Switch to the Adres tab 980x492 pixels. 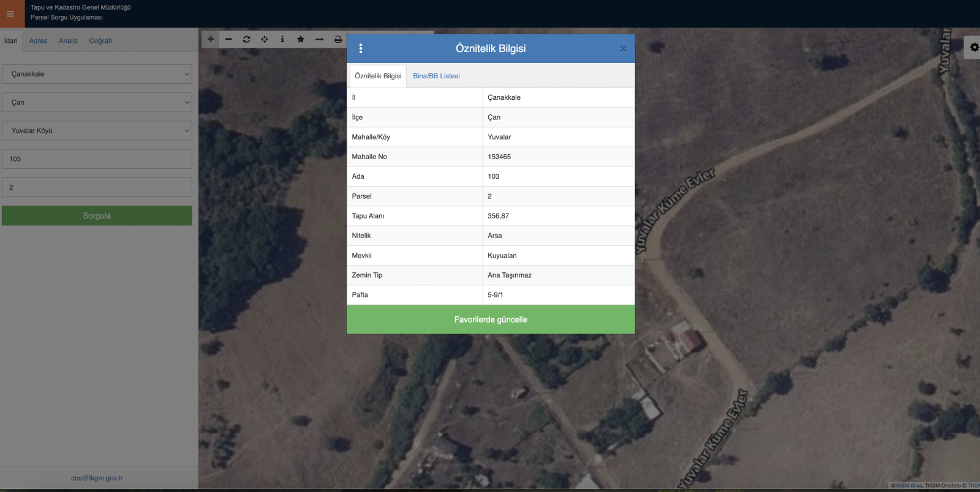38,41
